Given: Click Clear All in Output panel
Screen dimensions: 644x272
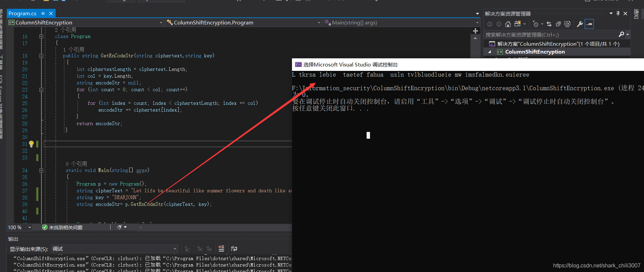Looking at the screenshot, I should pyautogui.click(x=221, y=249).
